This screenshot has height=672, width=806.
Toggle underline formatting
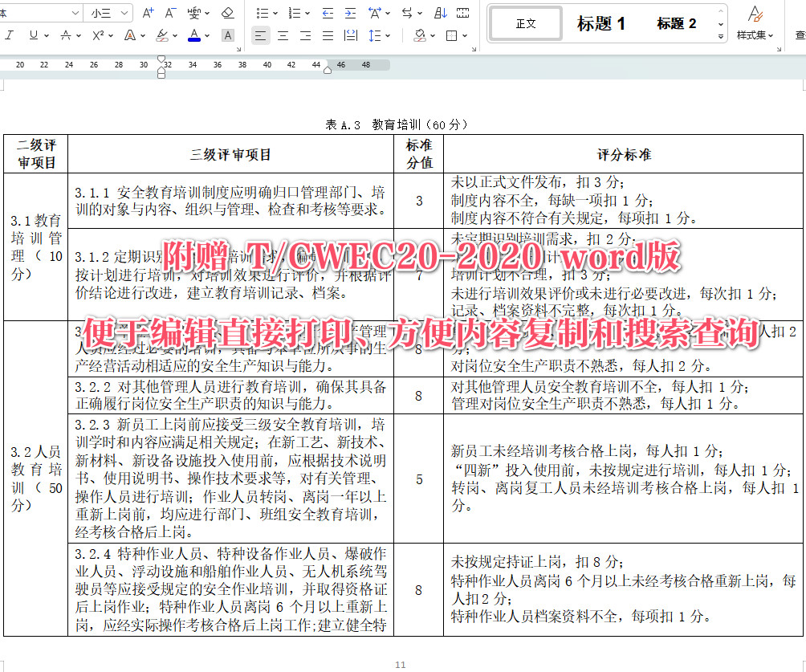pyautogui.click(x=33, y=35)
